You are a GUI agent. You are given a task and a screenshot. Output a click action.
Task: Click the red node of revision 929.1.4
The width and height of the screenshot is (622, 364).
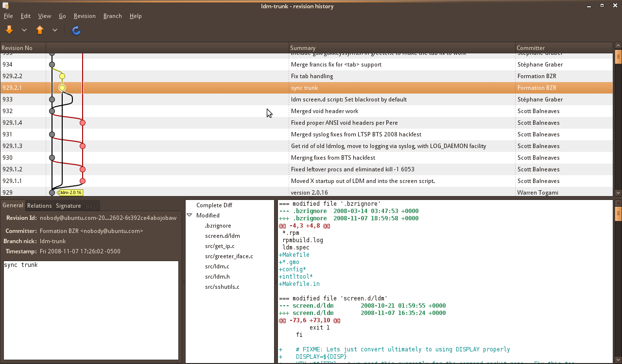point(83,123)
